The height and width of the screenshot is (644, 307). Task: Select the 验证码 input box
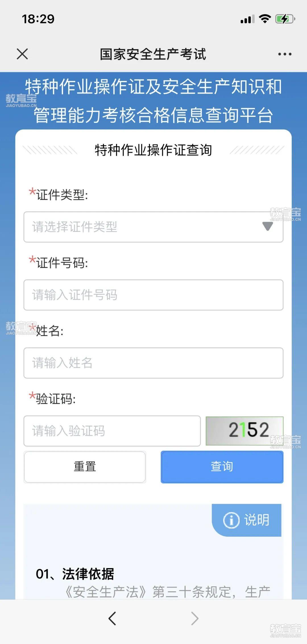click(x=112, y=431)
